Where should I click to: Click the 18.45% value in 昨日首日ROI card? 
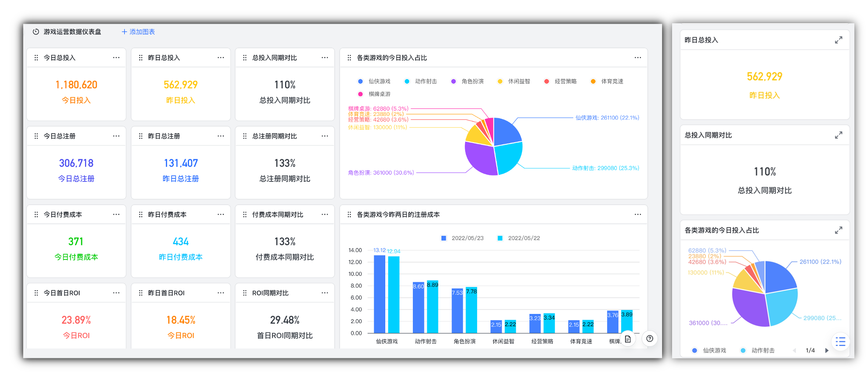[181, 320]
